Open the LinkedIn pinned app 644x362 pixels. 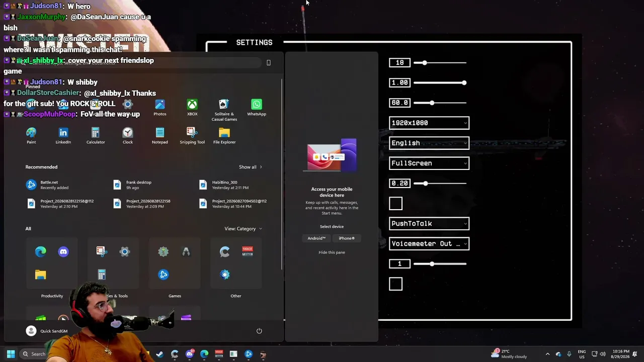coord(63,136)
